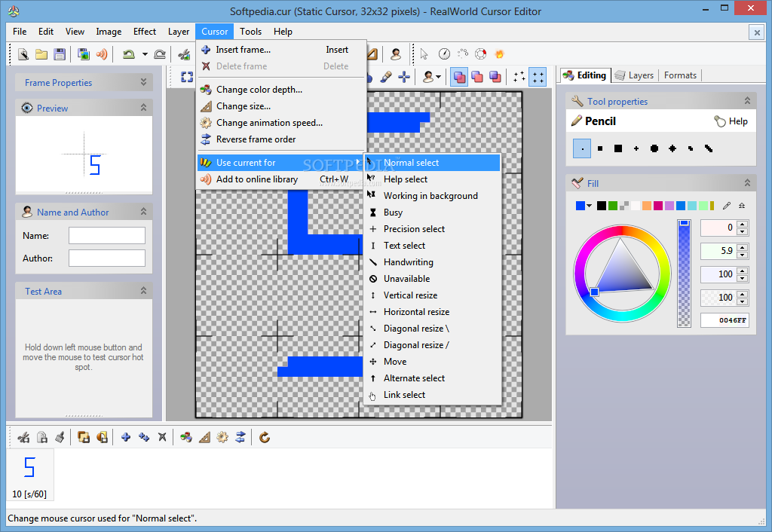Switch to the Layers tab

click(635, 75)
